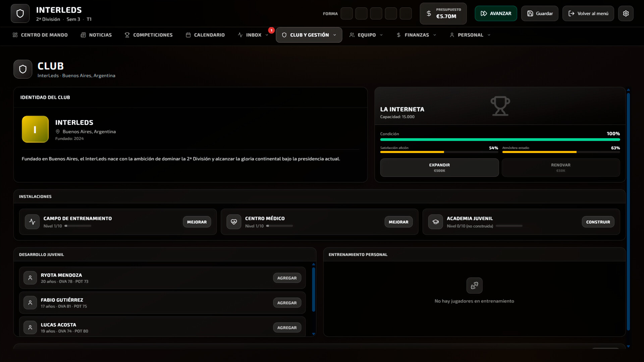644x362 pixels.
Task: Click the dumbbell icon in Entrenamiento Personal
Action: 474,285
